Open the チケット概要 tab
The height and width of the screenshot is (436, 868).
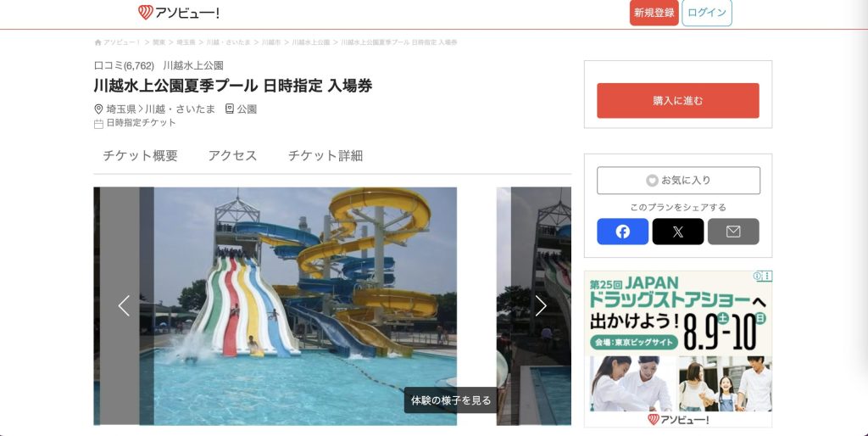pos(140,156)
